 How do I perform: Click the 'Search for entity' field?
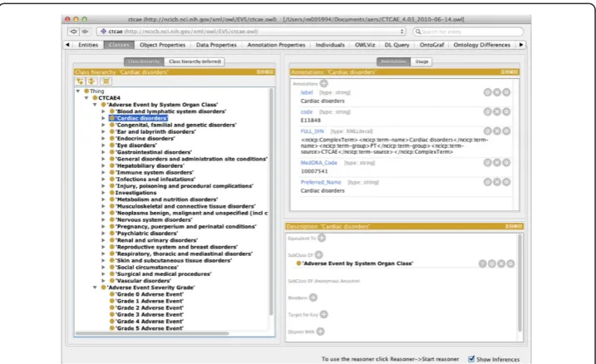[x=469, y=32]
